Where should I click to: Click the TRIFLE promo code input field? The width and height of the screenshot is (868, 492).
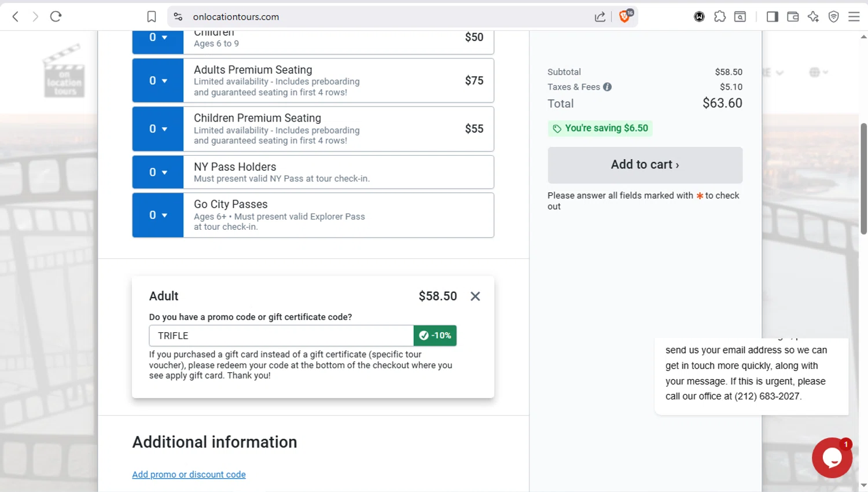[281, 336]
